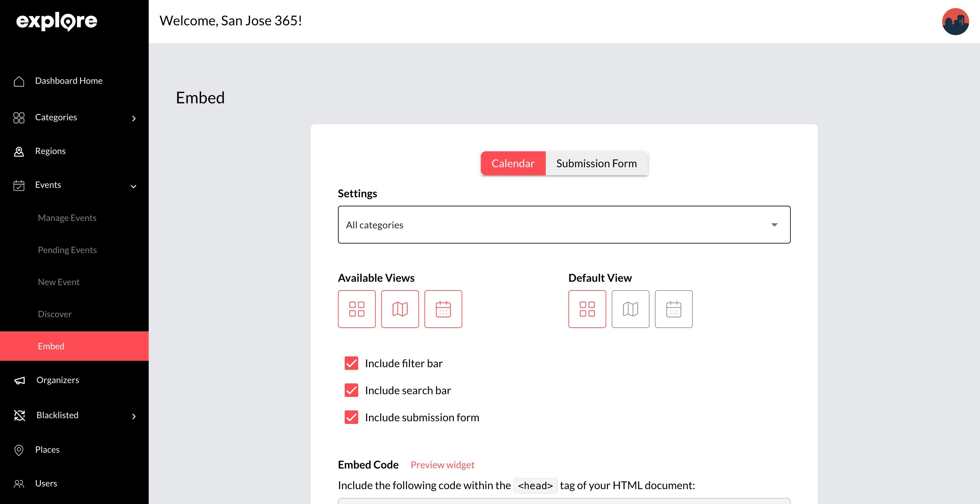The height and width of the screenshot is (504, 980).
Task: Expand the Categories sidebar menu
Action: 74,118
